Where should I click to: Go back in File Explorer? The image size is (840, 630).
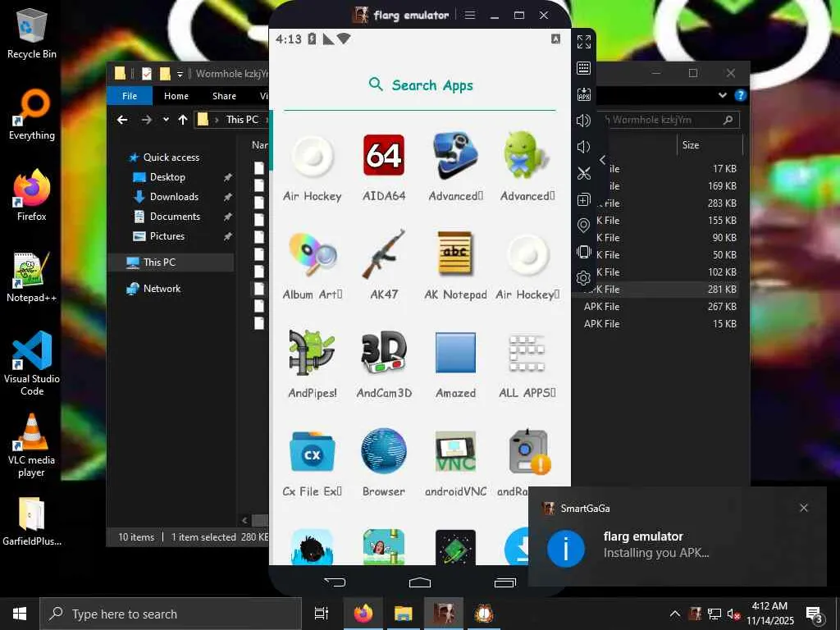point(122,120)
